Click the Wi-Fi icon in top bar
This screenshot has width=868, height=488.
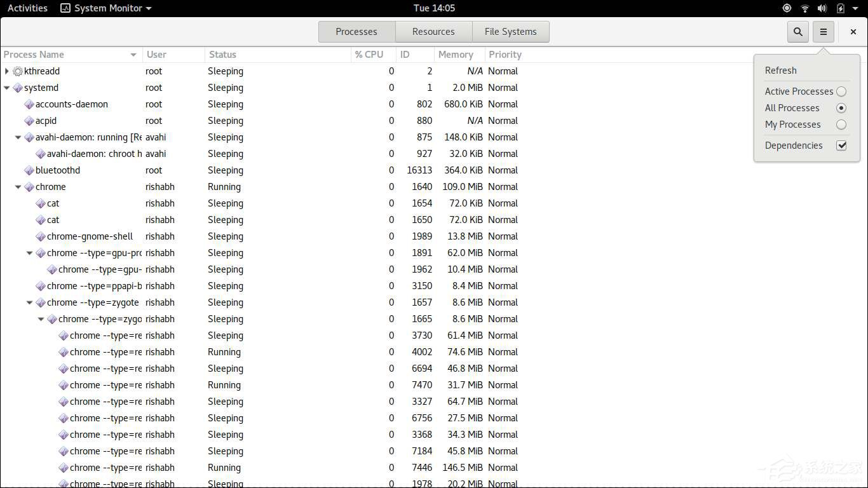click(x=805, y=8)
